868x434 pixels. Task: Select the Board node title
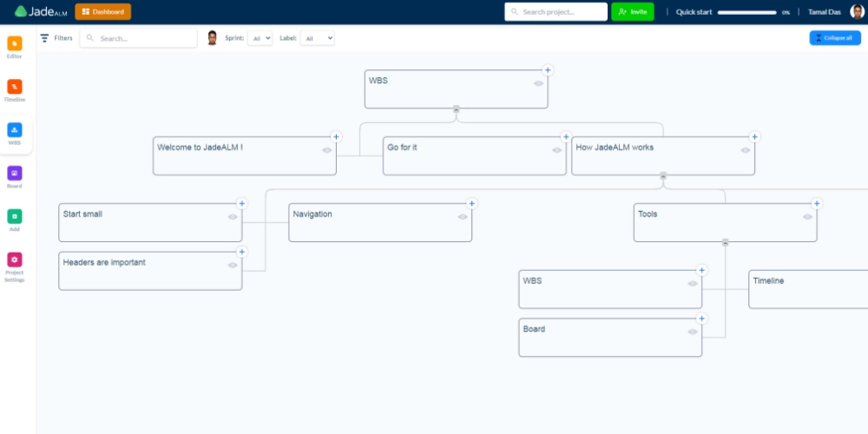coord(534,329)
